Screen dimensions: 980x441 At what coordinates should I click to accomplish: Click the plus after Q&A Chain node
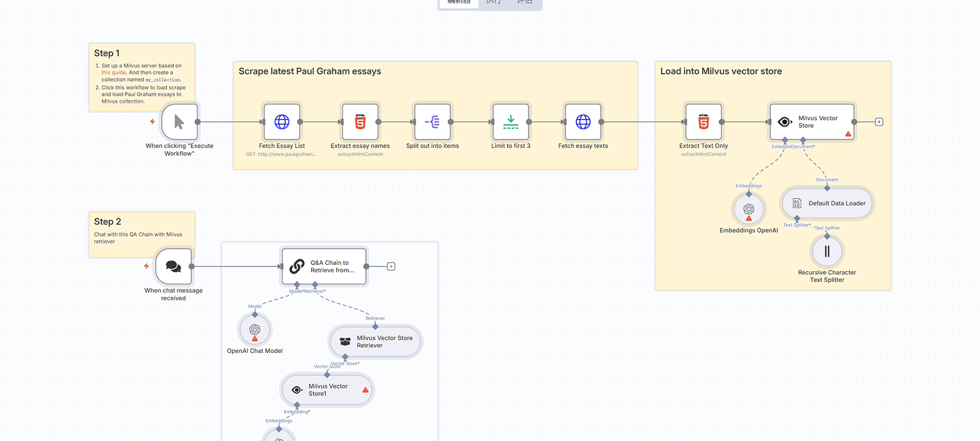pos(391,267)
